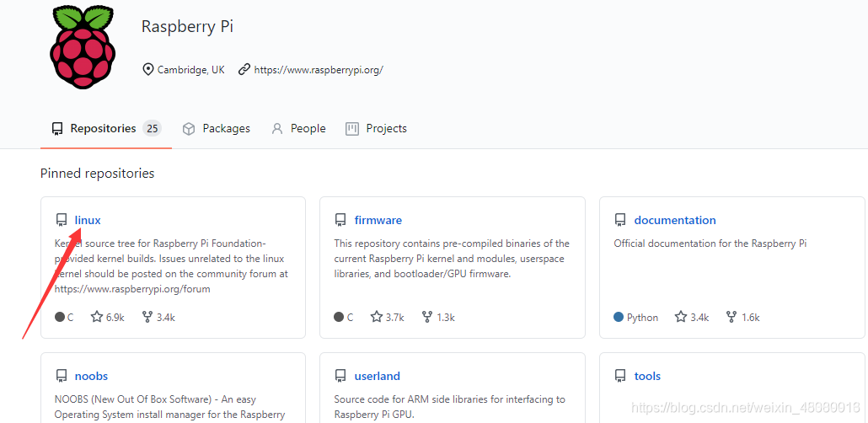
Task: Open the firmware repository
Action: [x=378, y=221]
